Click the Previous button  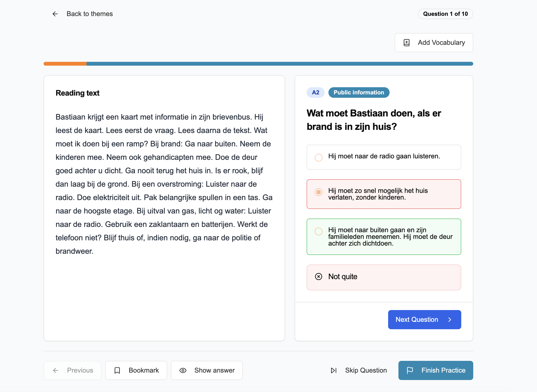[72, 370]
